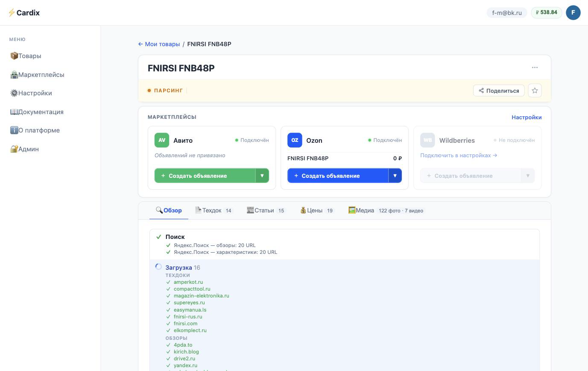Click the info icon beside О платформе
The image size is (588, 371).
coord(14,130)
